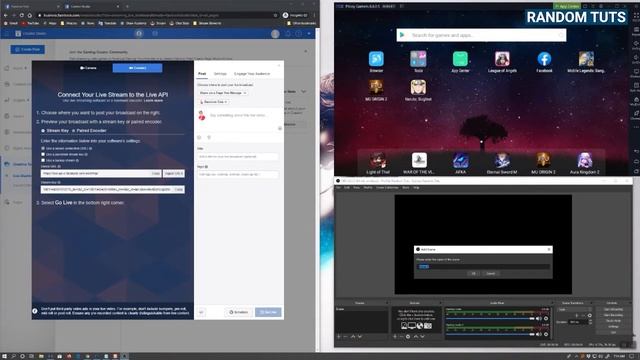Image resolution: width=640 pixels, height=360 pixels.
Task: Toggle the secure connection (SSL) checkbox
Action: click(43, 149)
